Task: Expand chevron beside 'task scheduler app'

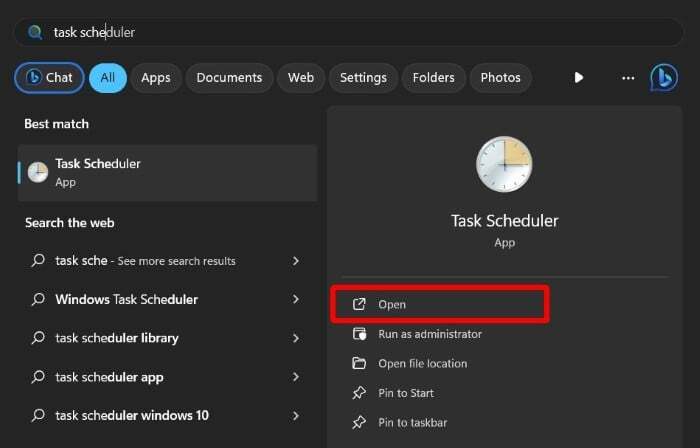Action: [296, 377]
